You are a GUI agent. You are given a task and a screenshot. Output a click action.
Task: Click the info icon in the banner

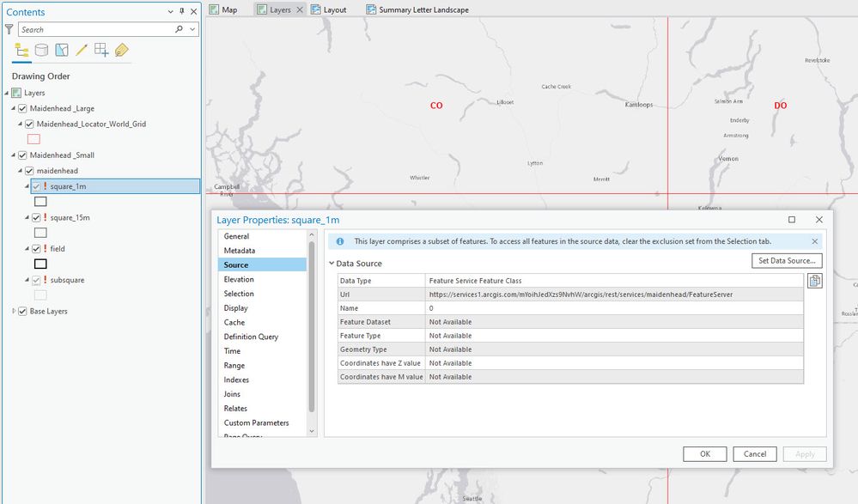point(340,241)
